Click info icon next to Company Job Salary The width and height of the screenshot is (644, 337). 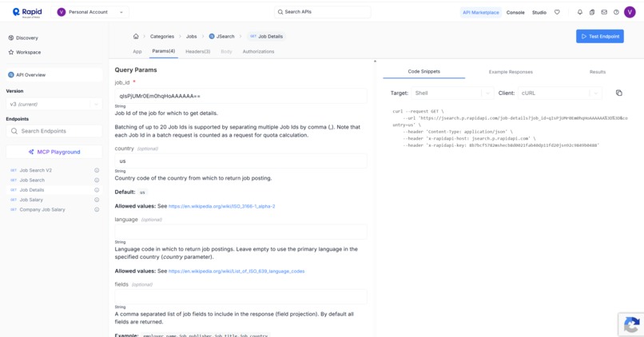point(97,210)
